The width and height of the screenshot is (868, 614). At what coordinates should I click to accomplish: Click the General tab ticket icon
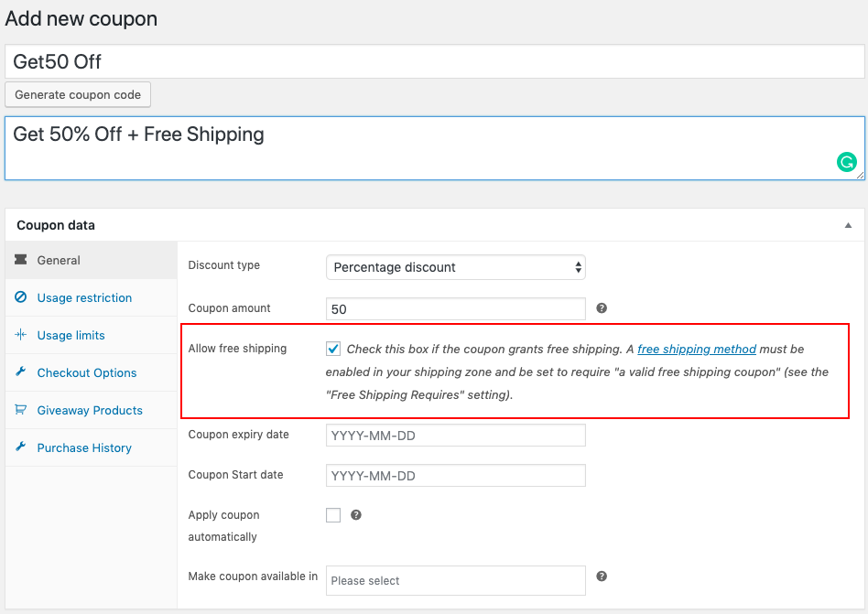pyautogui.click(x=20, y=260)
